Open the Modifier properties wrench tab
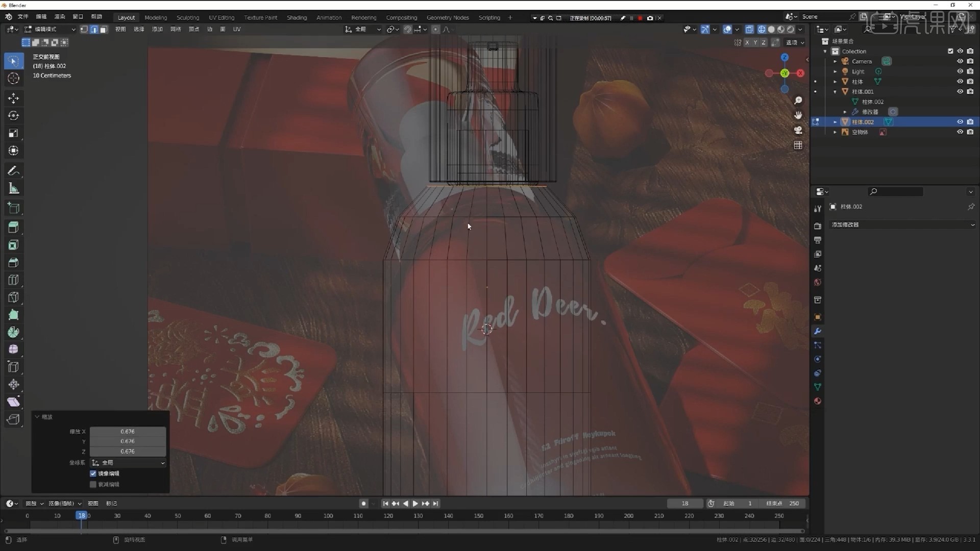The image size is (980, 551). tap(818, 331)
